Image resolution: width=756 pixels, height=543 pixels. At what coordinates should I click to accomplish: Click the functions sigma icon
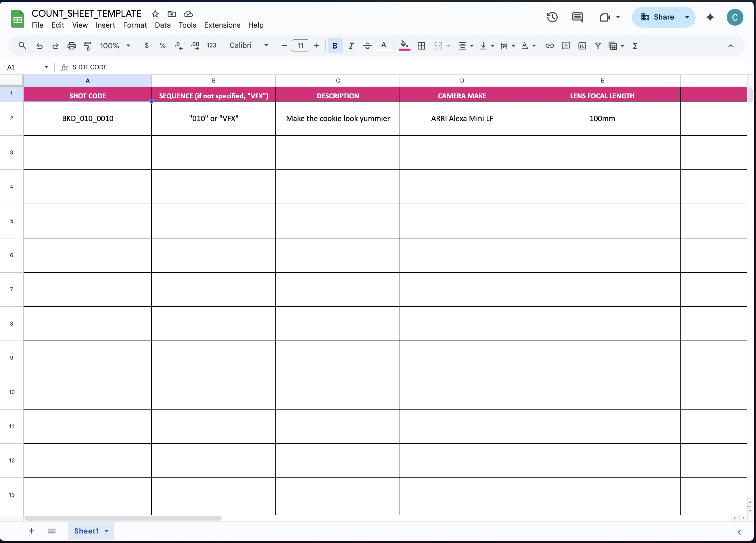[635, 46]
